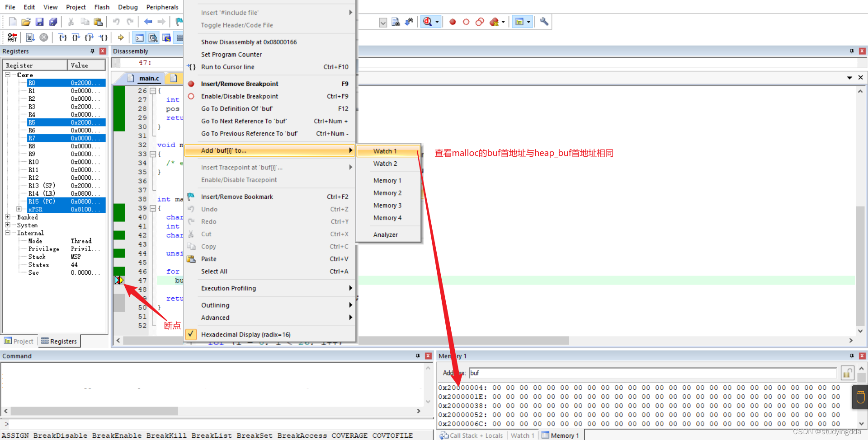The height and width of the screenshot is (440, 868).
Task: Open kill breakpoints dropdown arrow
Action: click(503, 22)
